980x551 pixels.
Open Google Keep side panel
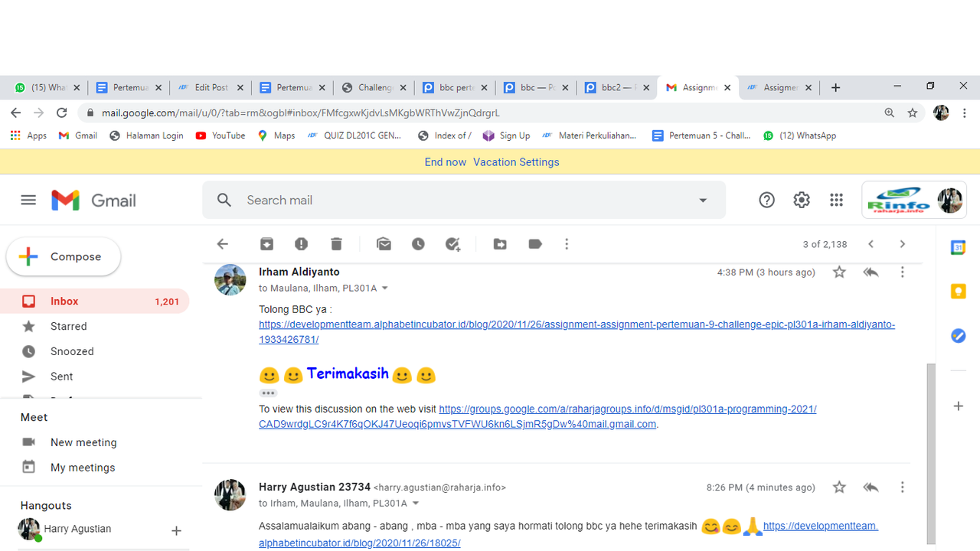[x=958, y=292]
